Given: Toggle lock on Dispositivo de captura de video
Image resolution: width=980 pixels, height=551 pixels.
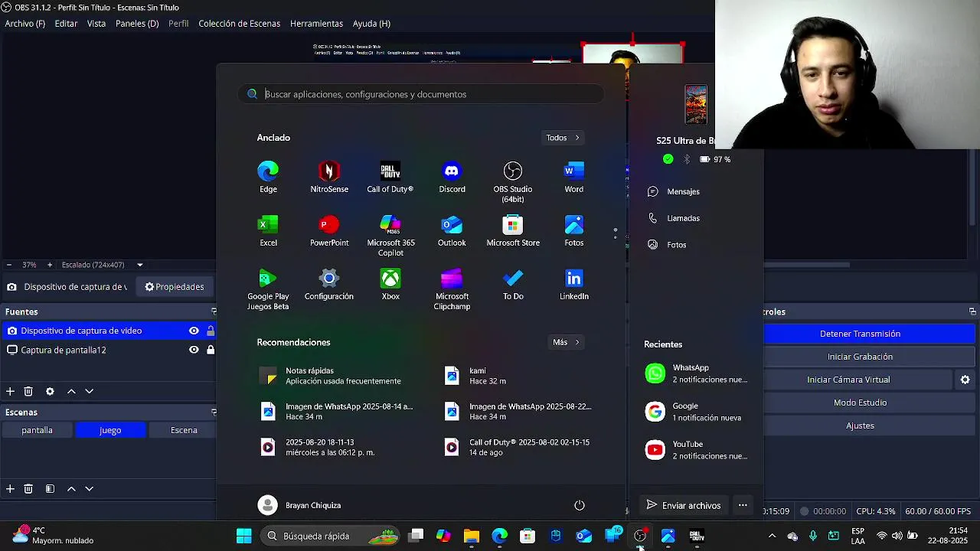Looking at the screenshot, I should coord(211,331).
